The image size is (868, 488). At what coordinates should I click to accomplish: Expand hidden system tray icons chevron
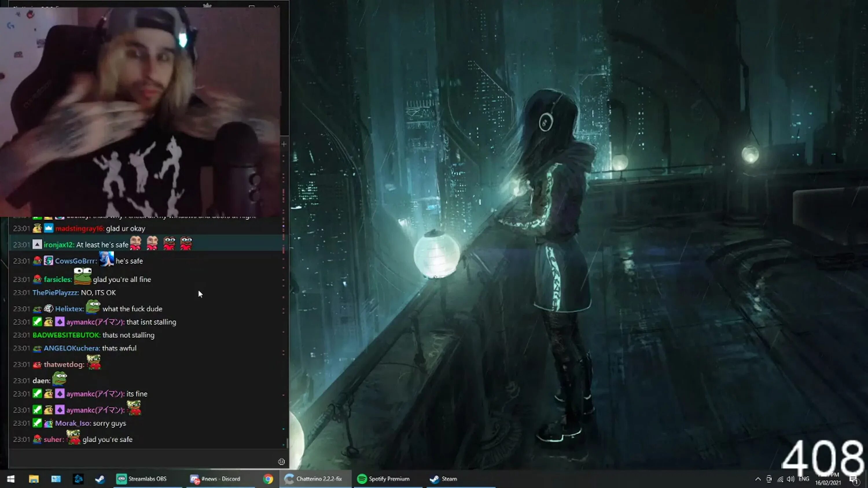[758, 479]
